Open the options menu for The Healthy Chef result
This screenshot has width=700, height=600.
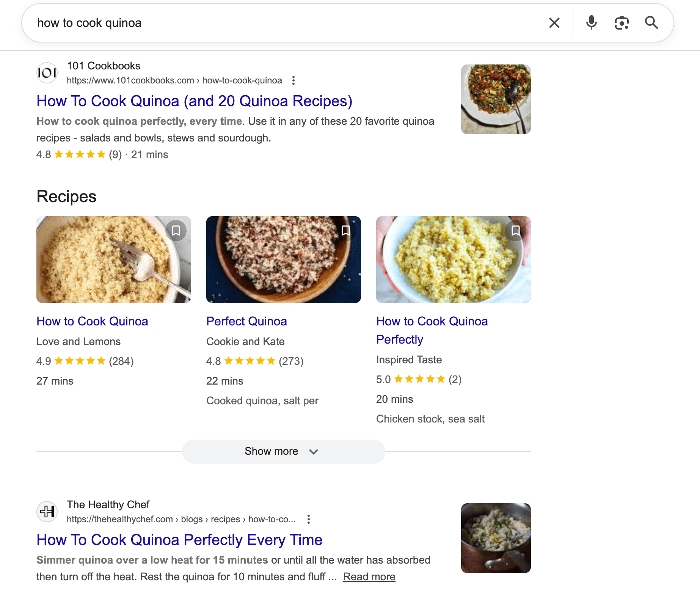308,519
